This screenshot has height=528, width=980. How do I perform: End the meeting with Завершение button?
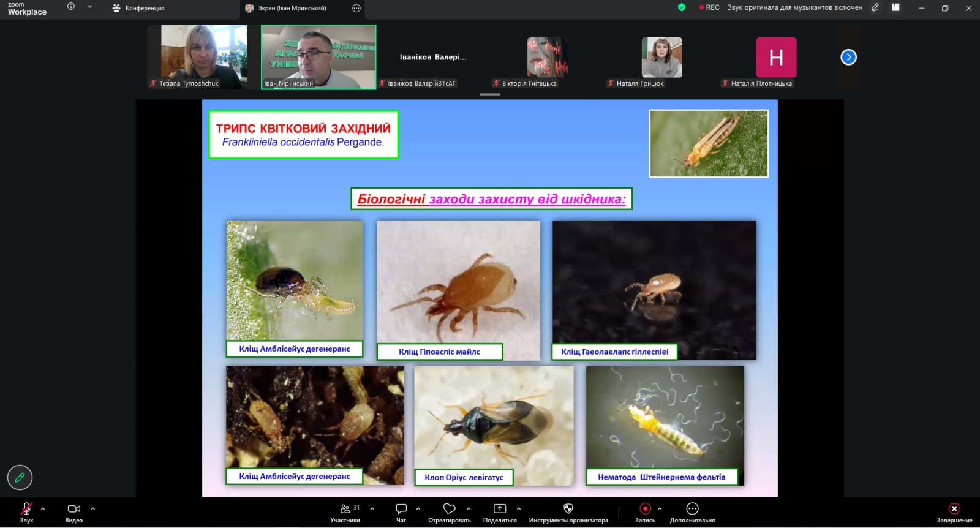(x=954, y=512)
